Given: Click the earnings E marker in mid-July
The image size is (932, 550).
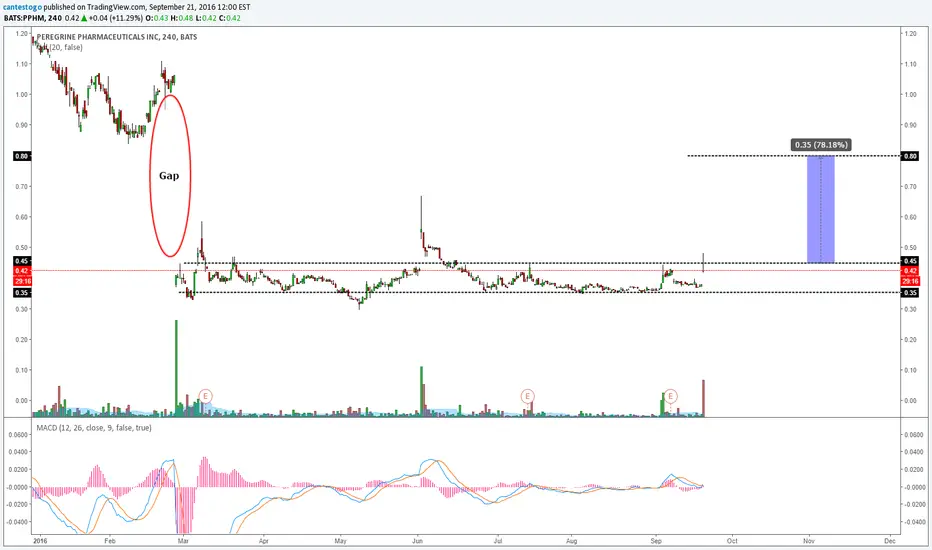Looking at the screenshot, I should [527, 396].
